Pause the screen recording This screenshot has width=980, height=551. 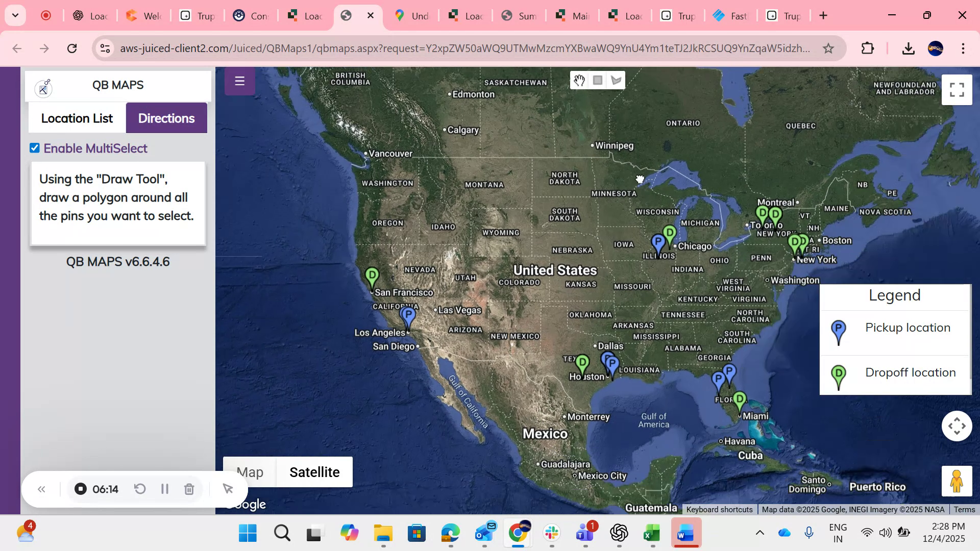tap(164, 489)
